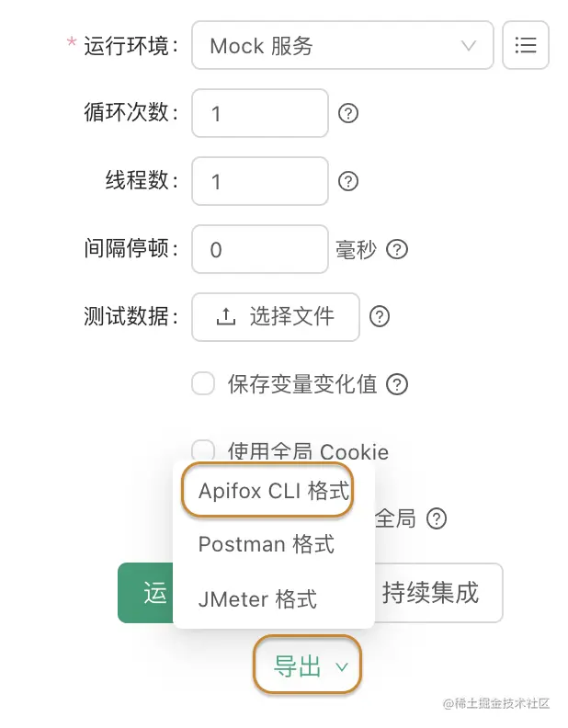Toggle 使用全局 Cookie checkbox
The image size is (568, 728).
(203, 449)
